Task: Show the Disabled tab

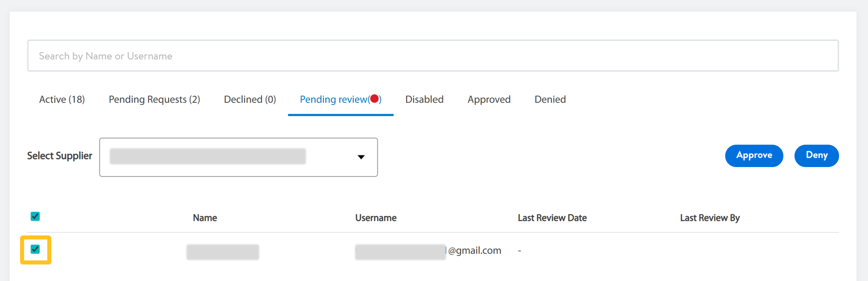Action: 424,100
